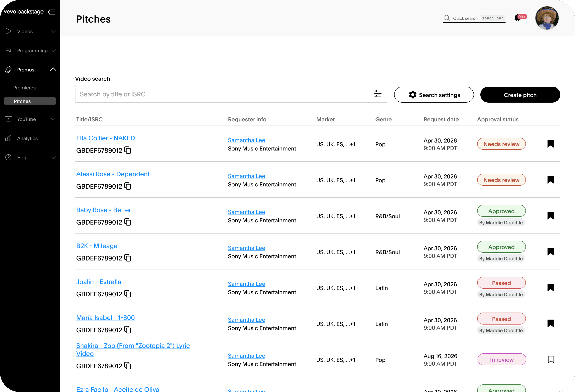Click the Request date column header
The image size is (575, 392).
tap(441, 119)
